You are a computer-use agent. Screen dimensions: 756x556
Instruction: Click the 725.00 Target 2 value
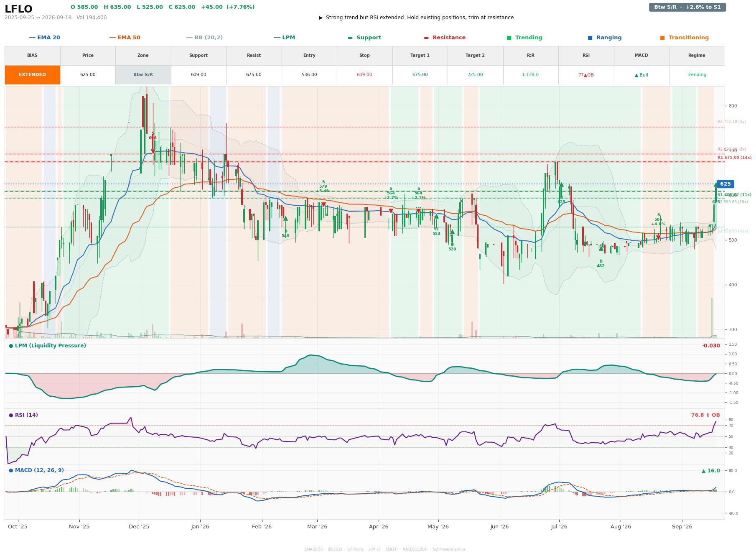pos(475,75)
